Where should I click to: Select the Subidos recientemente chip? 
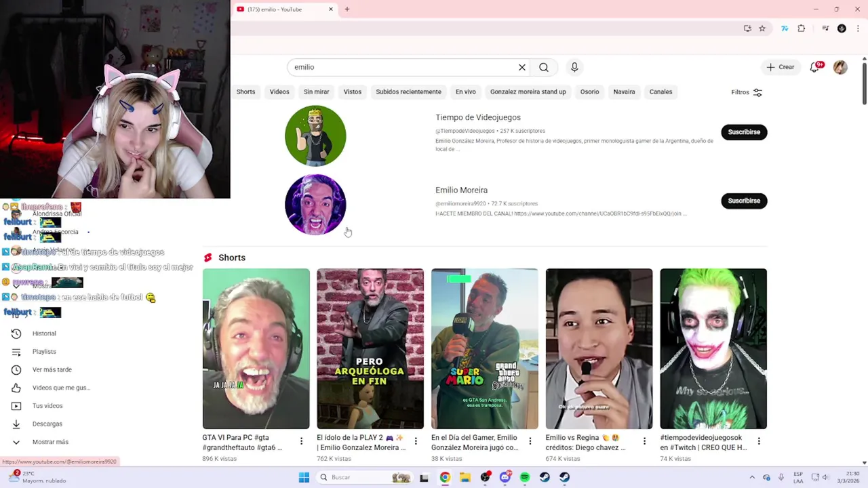[408, 91]
